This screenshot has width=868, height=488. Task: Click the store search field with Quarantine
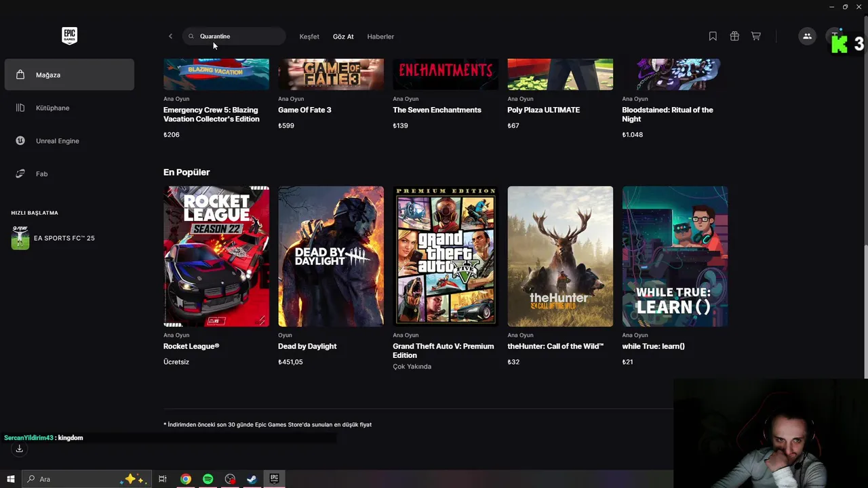(235, 37)
